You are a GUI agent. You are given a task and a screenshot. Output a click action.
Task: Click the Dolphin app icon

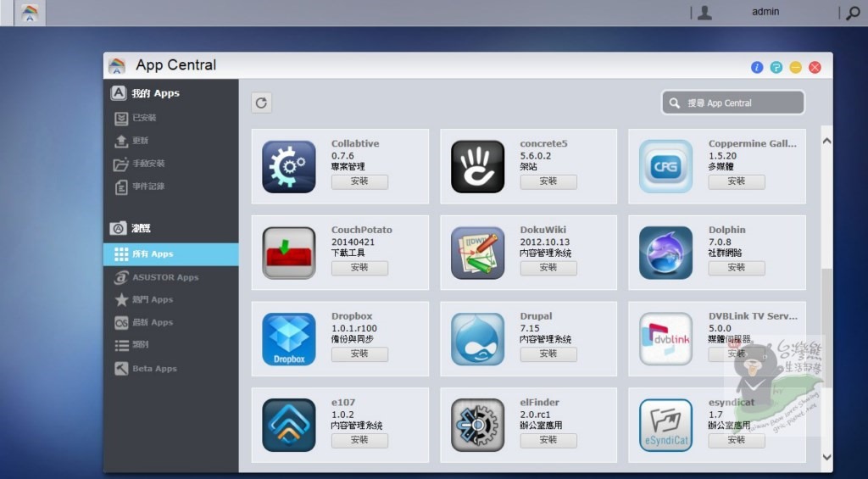click(x=666, y=253)
